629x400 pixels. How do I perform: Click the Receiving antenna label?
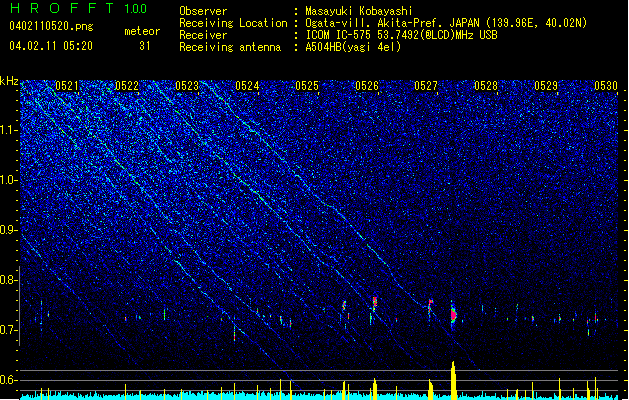(x=230, y=47)
